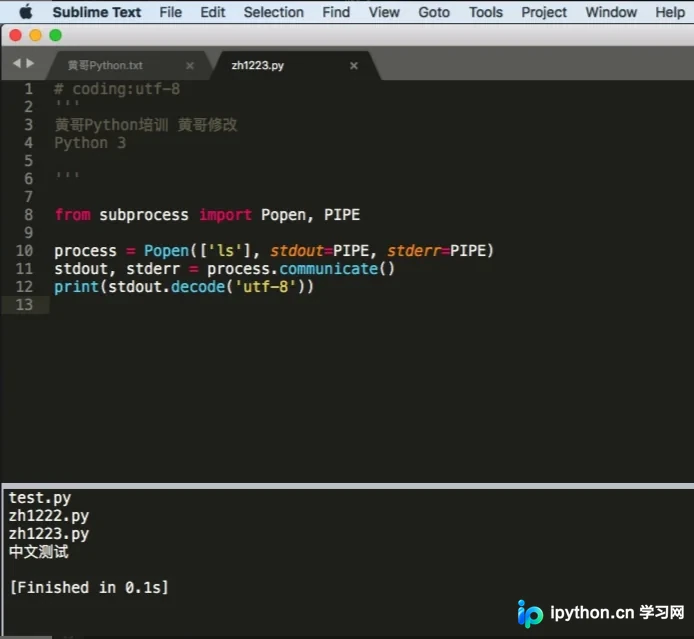This screenshot has width=694, height=639.
Task: Close the 黄哥Python.txt tab
Action: point(190,65)
